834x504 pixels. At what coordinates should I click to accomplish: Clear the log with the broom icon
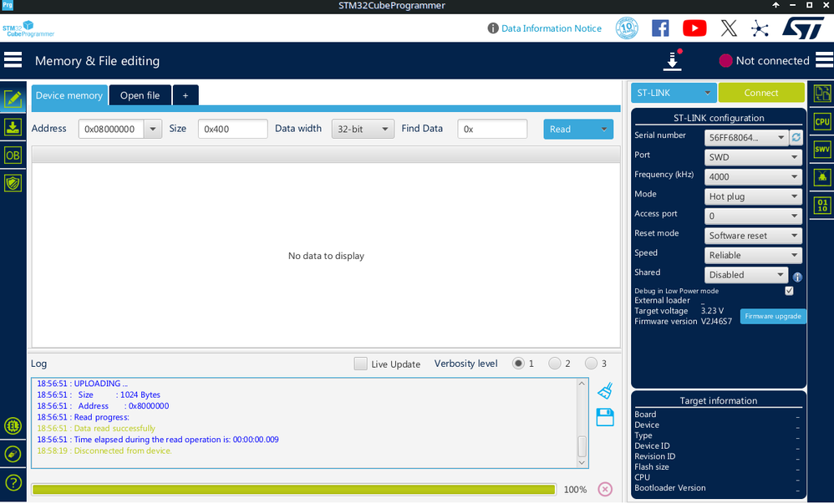tap(605, 391)
